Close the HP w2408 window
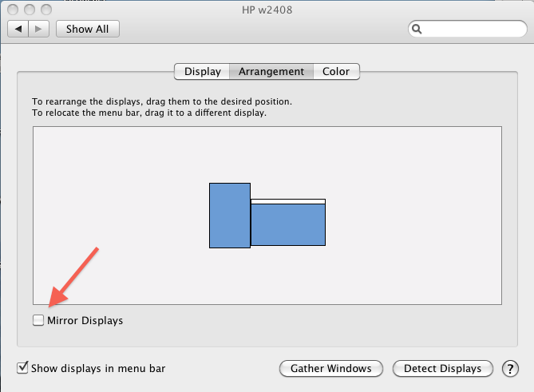 (13, 10)
